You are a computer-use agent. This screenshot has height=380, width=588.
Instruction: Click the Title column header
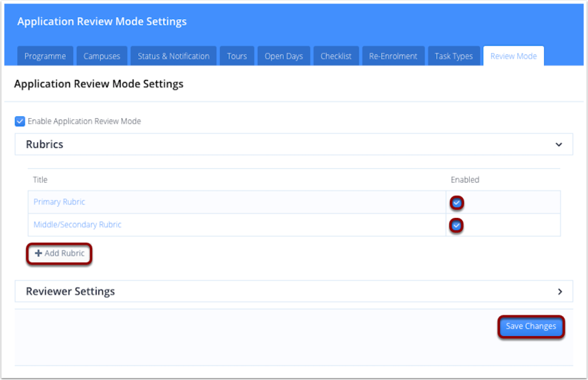(40, 180)
